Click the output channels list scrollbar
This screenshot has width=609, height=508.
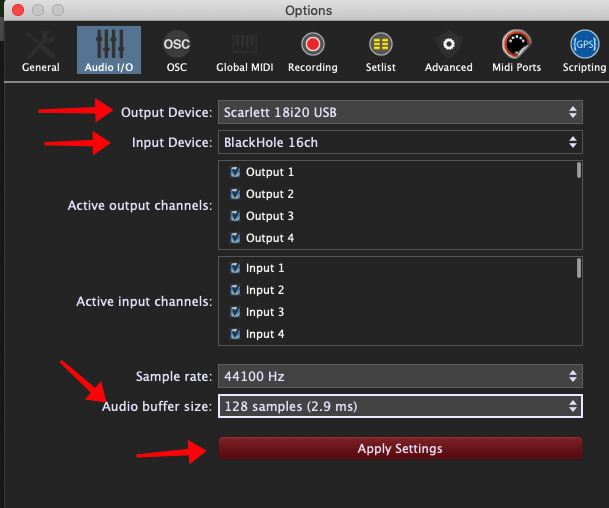pyautogui.click(x=579, y=170)
